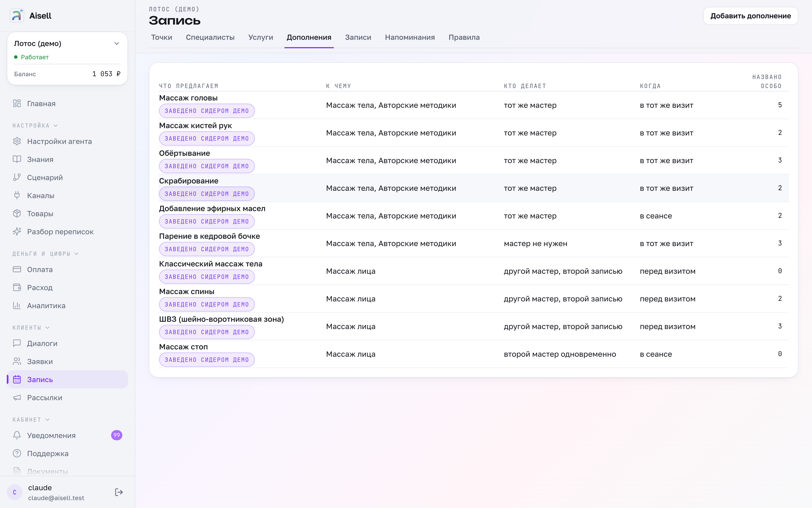Screen dimensions: 812x508
Task: Click the Названо особо column header
Action: point(767,82)
